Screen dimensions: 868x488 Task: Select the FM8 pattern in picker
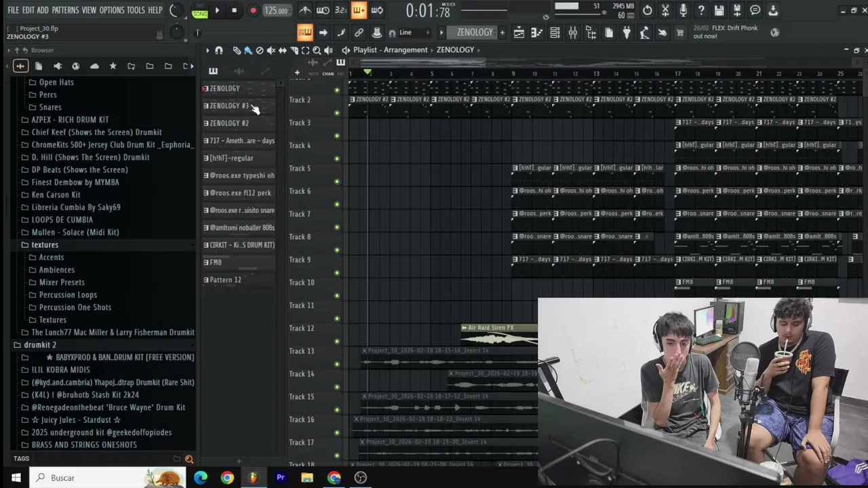click(239, 262)
